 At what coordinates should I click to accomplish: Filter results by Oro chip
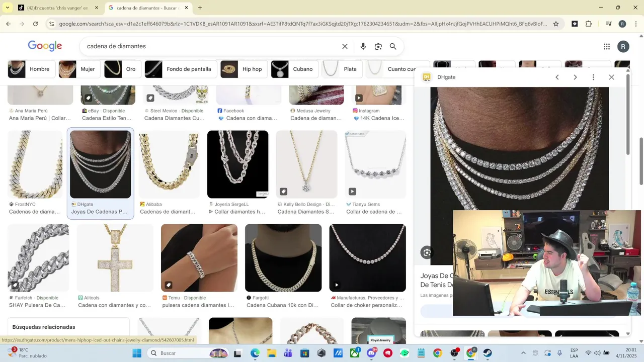[x=123, y=69]
